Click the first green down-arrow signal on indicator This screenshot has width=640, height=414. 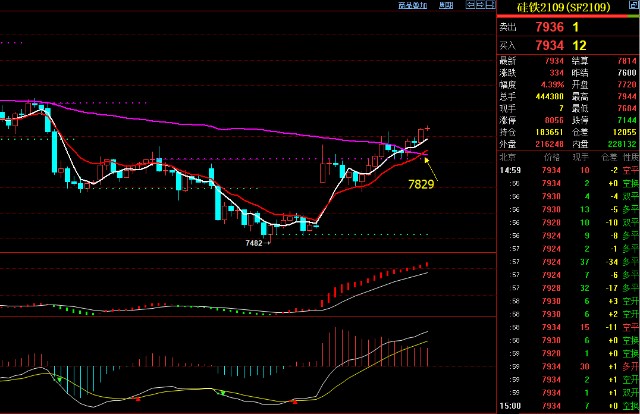(59, 380)
